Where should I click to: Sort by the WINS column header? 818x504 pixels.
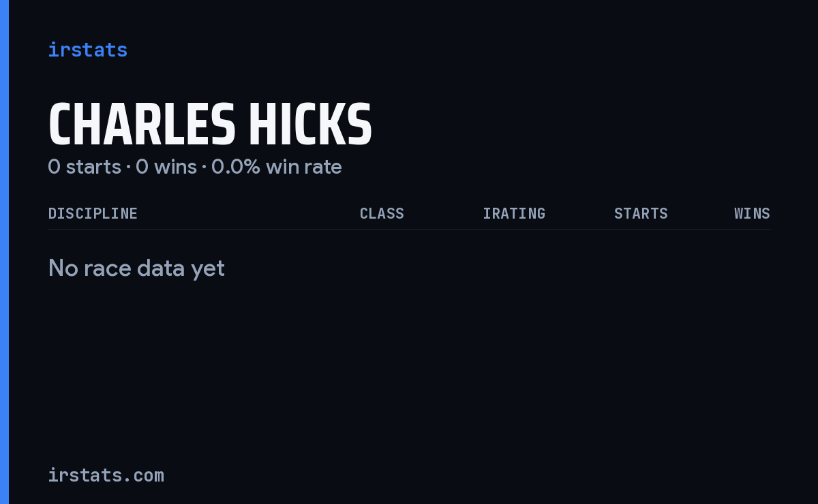(752, 213)
